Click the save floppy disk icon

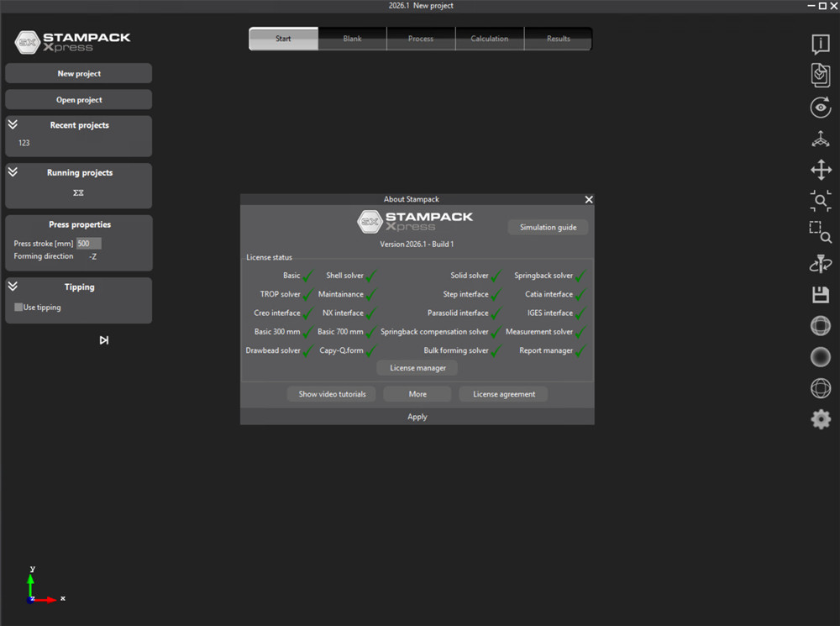[820, 294]
